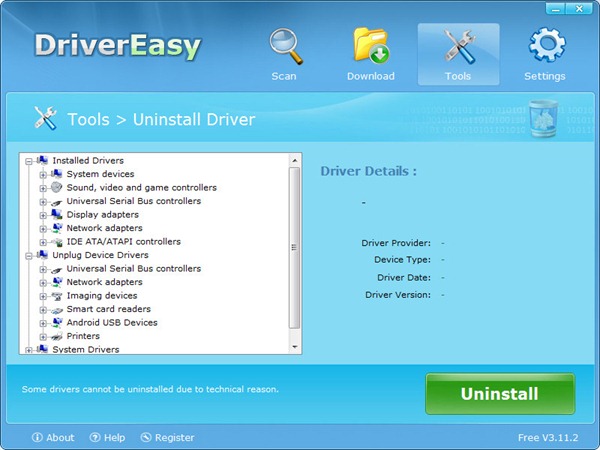Select Display adapters entry
Image resolution: width=600 pixels, height=450 pixels.
tap(103, 214)
